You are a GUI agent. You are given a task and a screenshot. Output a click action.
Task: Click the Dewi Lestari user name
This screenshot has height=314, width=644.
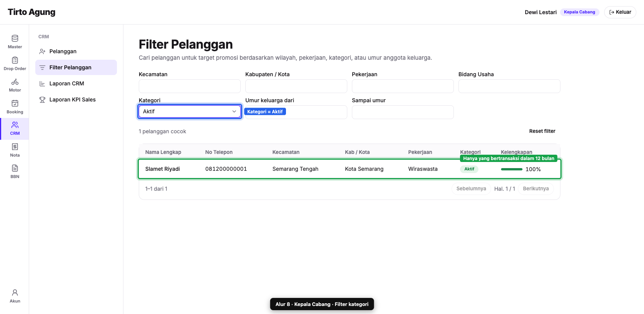click(x=540, y=12)
